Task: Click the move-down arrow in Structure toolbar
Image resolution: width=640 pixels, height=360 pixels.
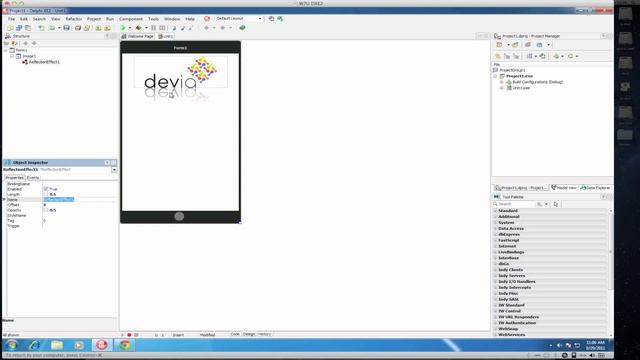Action: click(x=34, y=43)
